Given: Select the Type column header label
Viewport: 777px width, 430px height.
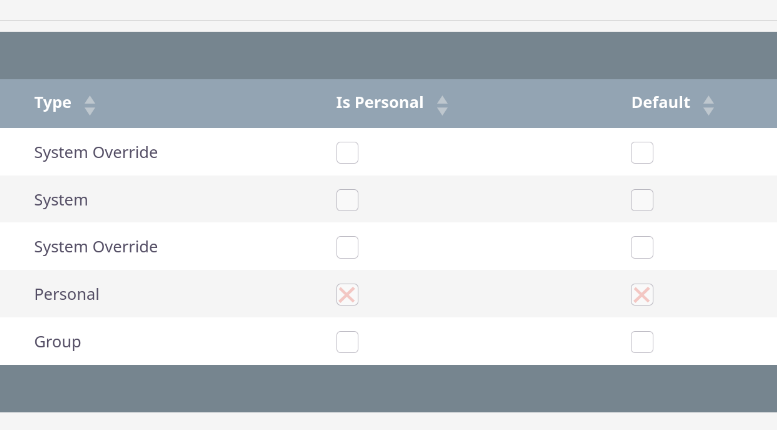Looking at the screenshot, I should tap(53, 103).
